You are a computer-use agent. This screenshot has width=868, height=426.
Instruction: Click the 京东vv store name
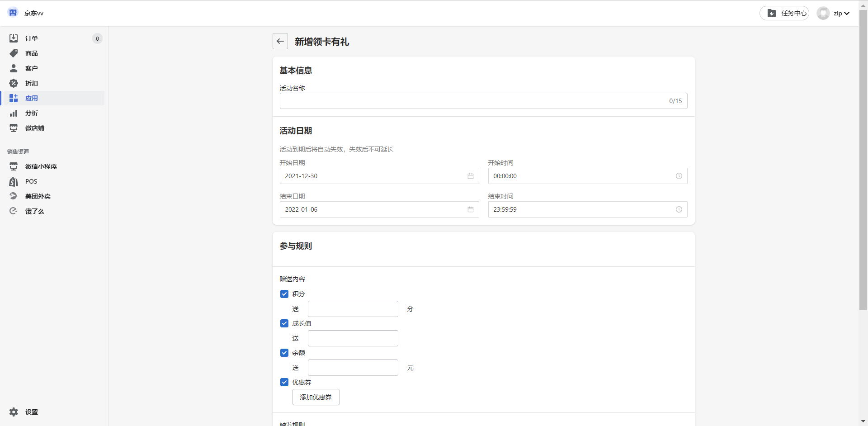(34, 13)
